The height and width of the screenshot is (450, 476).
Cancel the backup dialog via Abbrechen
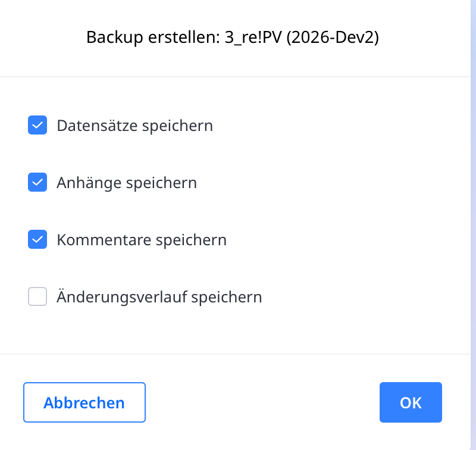(x=84, y=402)
